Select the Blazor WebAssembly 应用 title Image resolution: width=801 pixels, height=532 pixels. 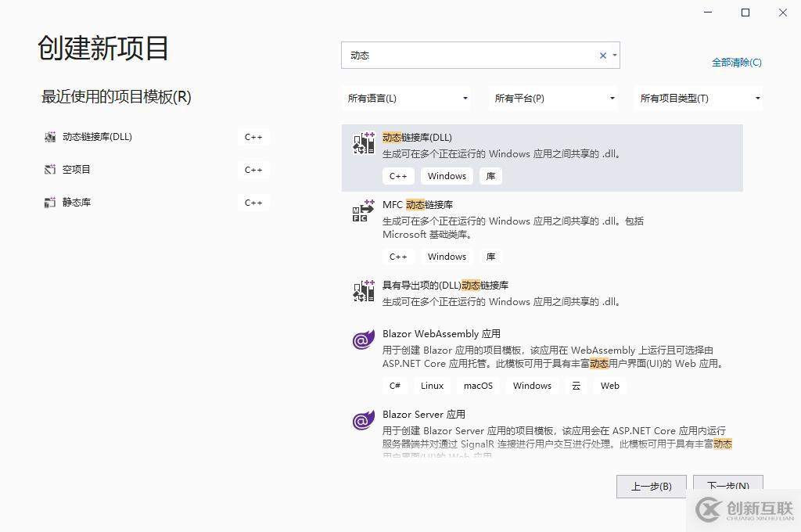pyautogui.click(x=441, y=334)
